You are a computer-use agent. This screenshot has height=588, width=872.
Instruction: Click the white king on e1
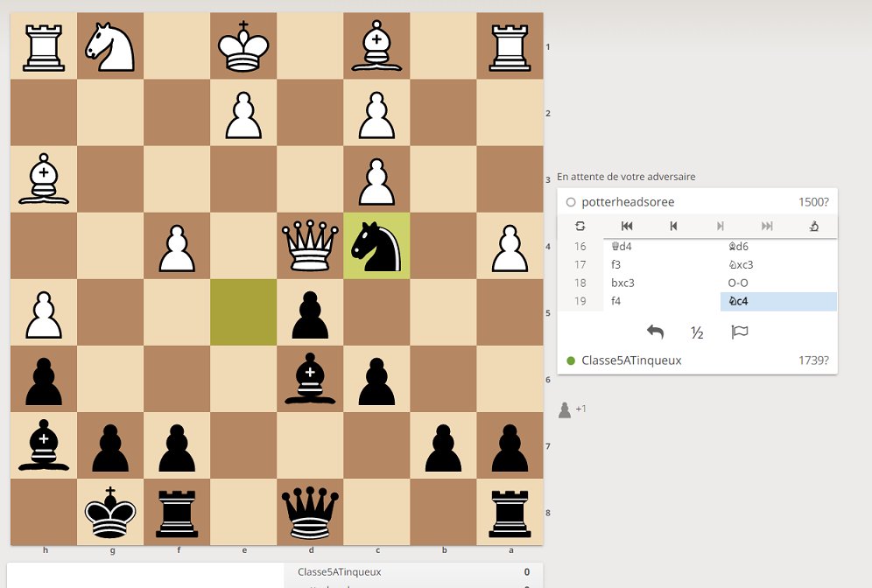pyautogui.click(x=243, y=46)
